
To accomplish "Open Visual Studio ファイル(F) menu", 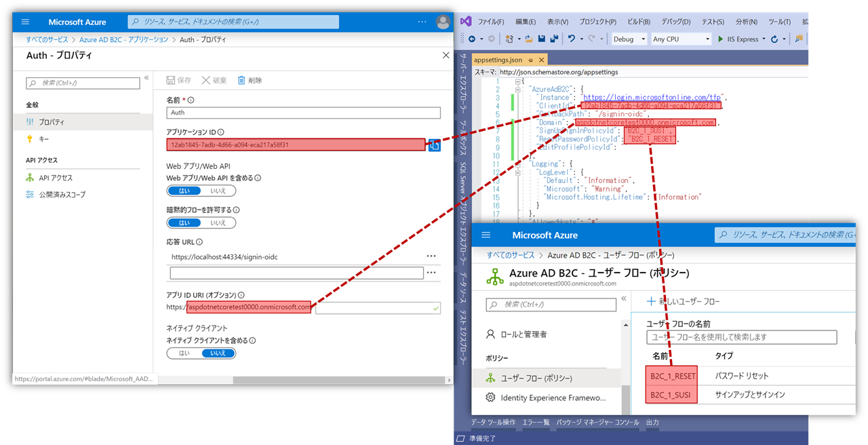I will [491, 22].
